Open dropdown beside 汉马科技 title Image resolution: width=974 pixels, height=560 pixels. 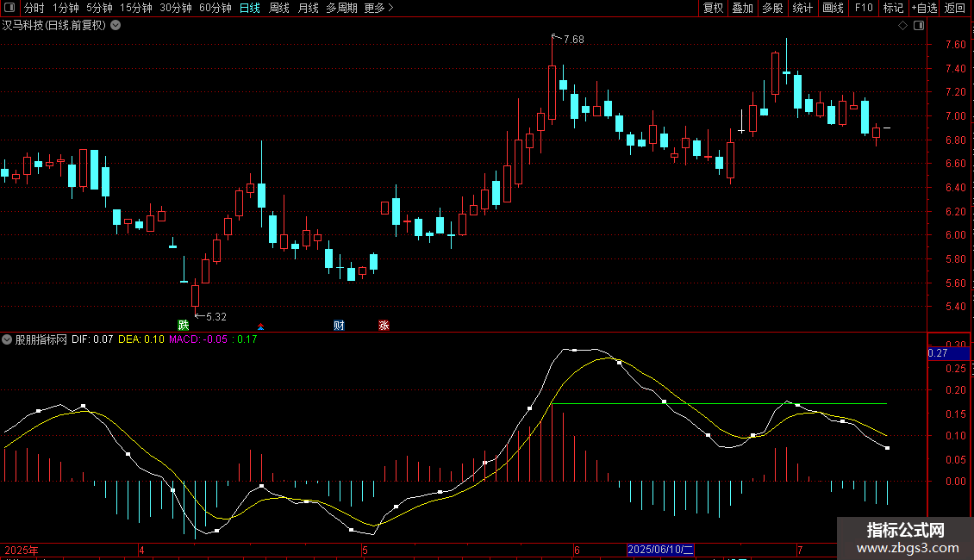116,26
